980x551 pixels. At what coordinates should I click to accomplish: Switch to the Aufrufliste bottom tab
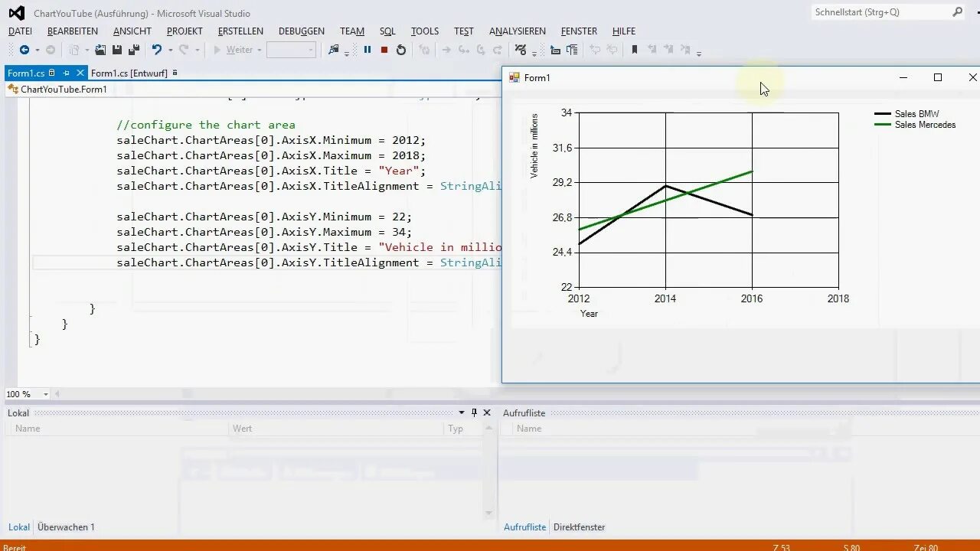tap(525, 527)
